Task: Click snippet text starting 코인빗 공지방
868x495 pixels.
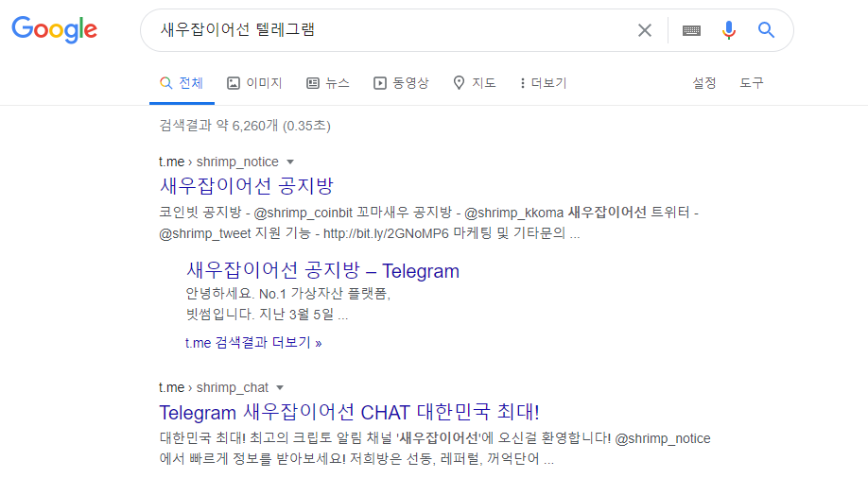Action: (x=429, y=223)
